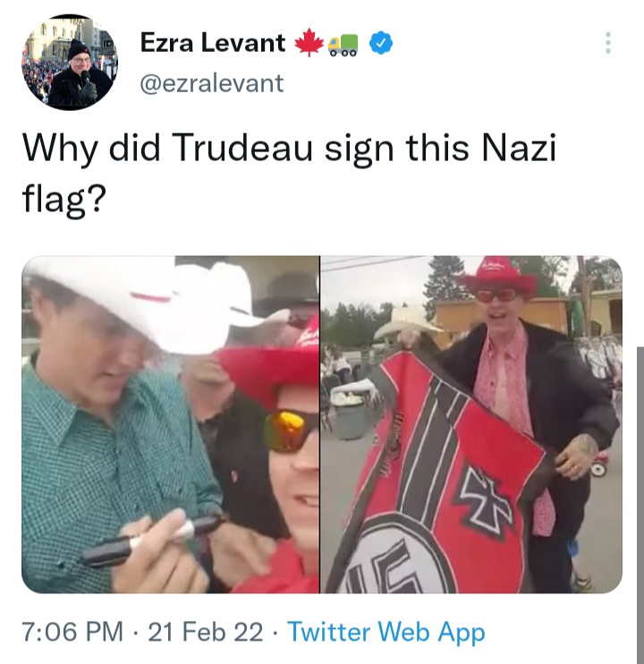Image resolution: width=644 pixels, height=664 pixels.
Task: Click the blue verified badge
Action: pyautogui.click(x=381, y=43)
